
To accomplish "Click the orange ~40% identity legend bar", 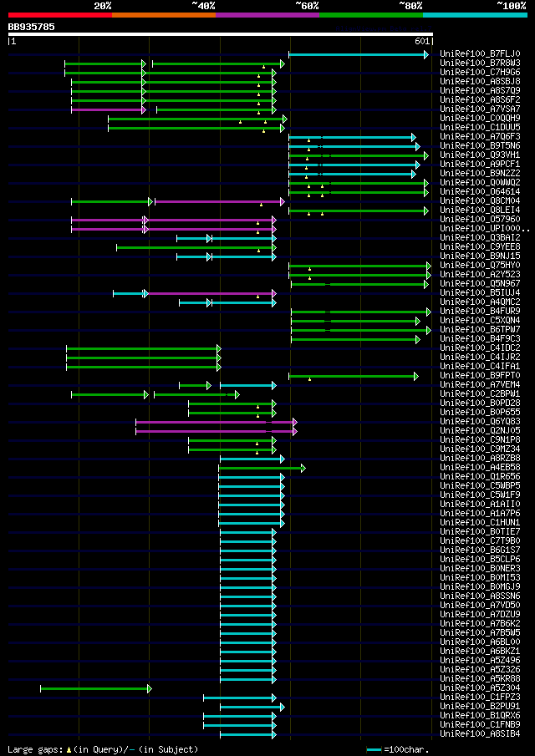I will click(x=164, y=15).
